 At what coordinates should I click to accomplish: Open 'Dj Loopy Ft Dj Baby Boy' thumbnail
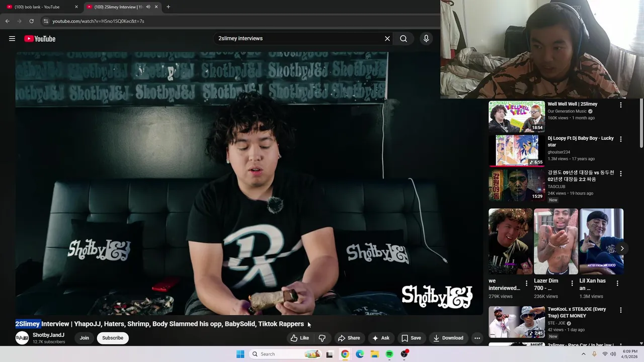click(517, 150)
